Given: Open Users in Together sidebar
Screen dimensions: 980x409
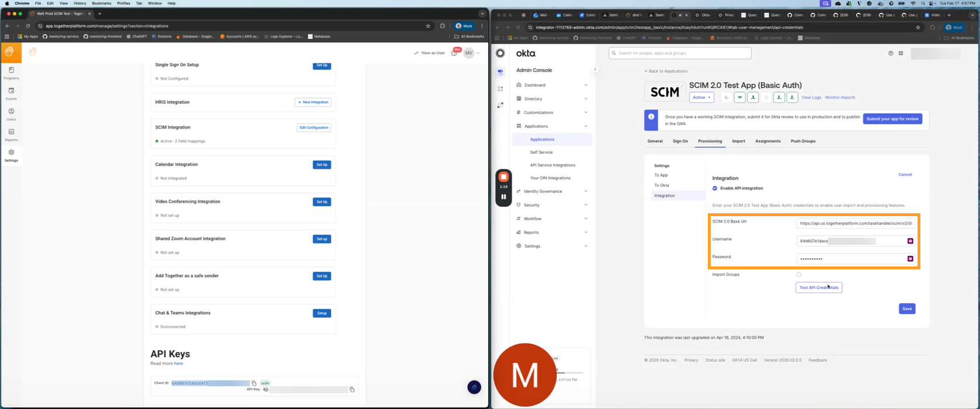Looking at the screenshot, I should point(11,114).
